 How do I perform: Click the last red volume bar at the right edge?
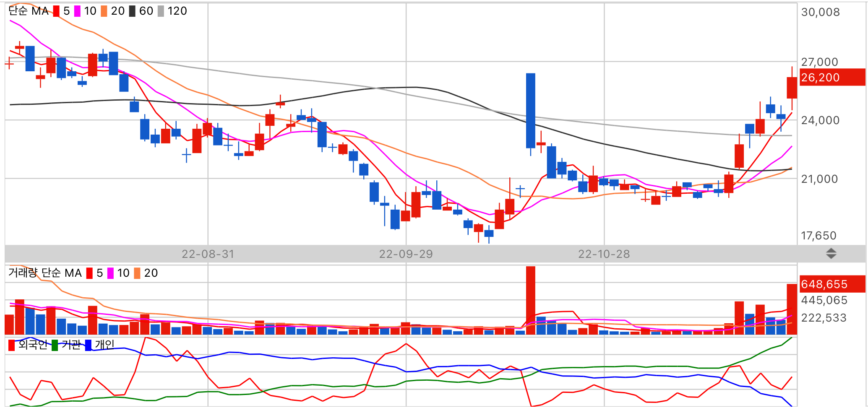pyautogui.click(x=792, y=309)
